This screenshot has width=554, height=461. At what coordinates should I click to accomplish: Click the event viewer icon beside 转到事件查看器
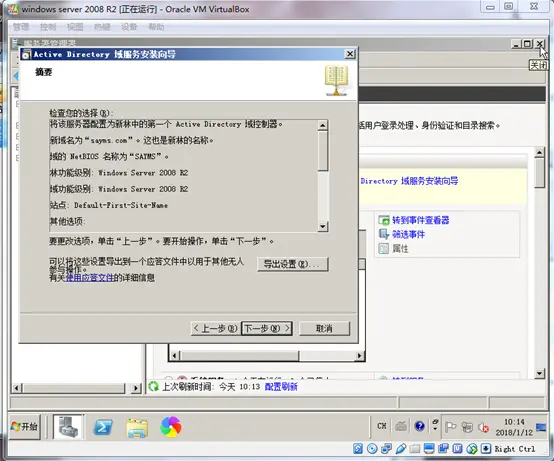(384, 220)
